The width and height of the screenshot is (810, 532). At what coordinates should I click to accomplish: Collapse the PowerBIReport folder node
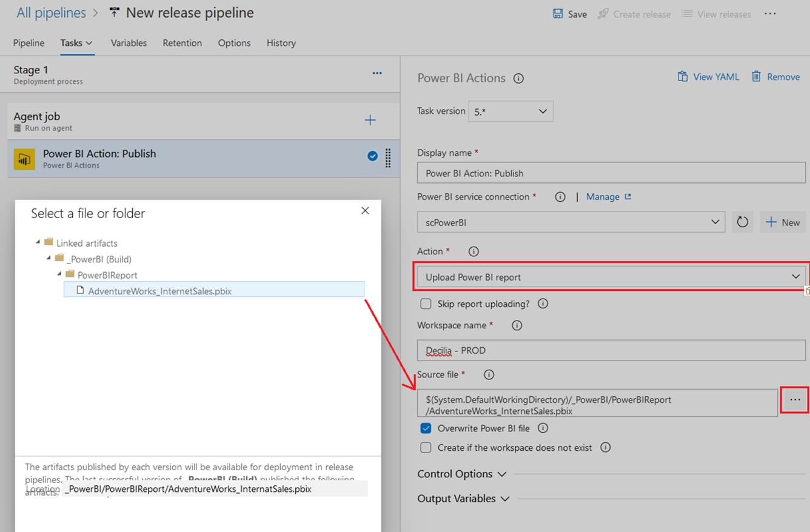60,274
